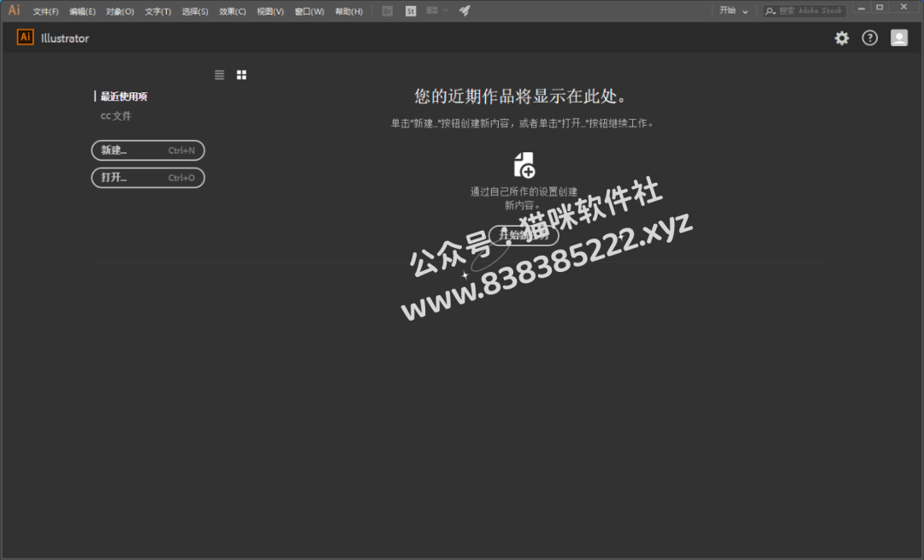The height and width of the screenshot is (560, 924).
Task: Open the 帮助(H) menu
Action: point(349,12)
